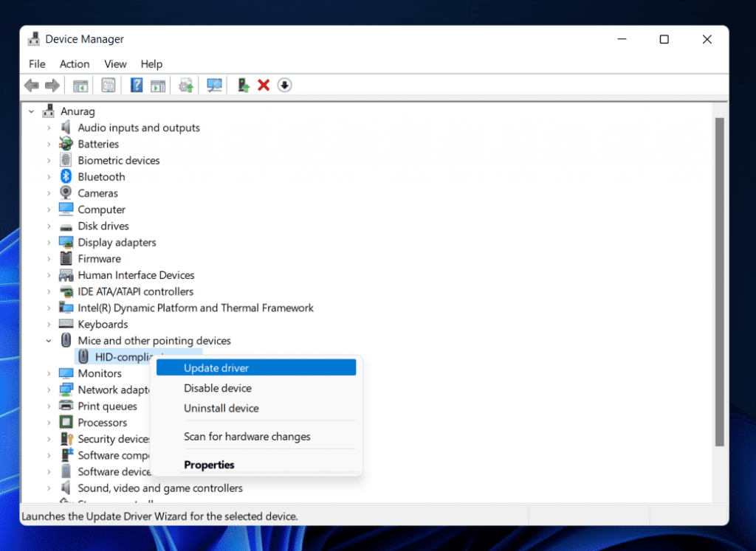756x551 pixels.
Task: Click the Back navigation arrow
Action: 31,85
